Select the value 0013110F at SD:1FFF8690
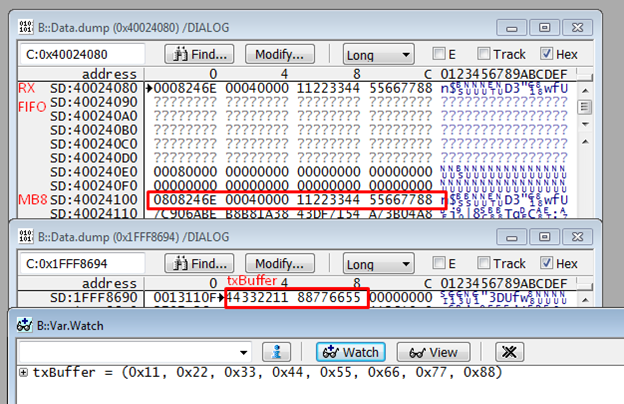This screenshot has width=624, height=404. (185, 297)
